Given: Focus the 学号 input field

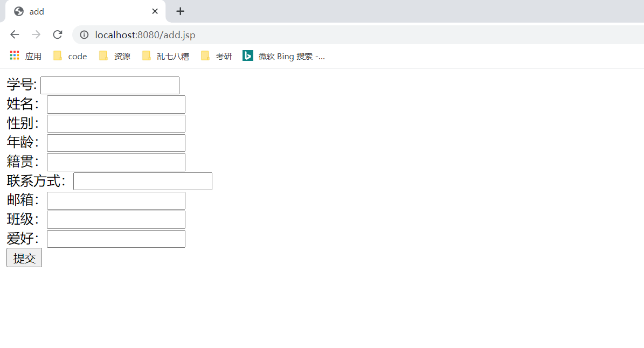Looking at the screenshot, I should tap(109, 85).
